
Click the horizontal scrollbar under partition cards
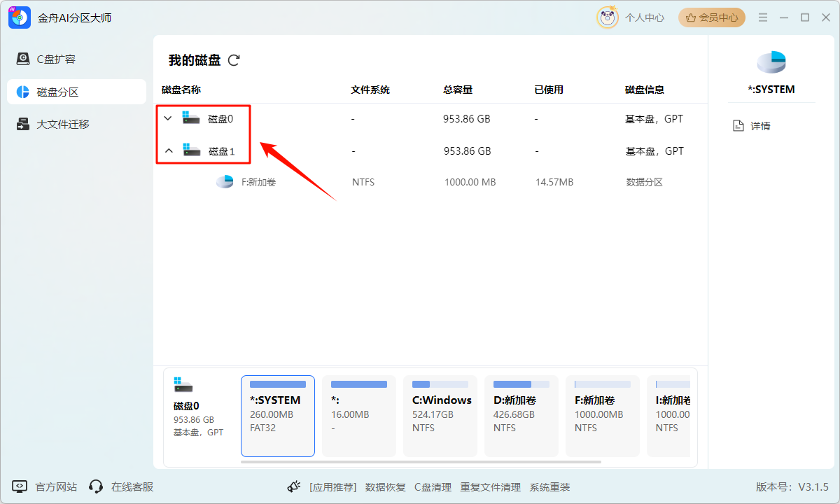pos(420,462)
